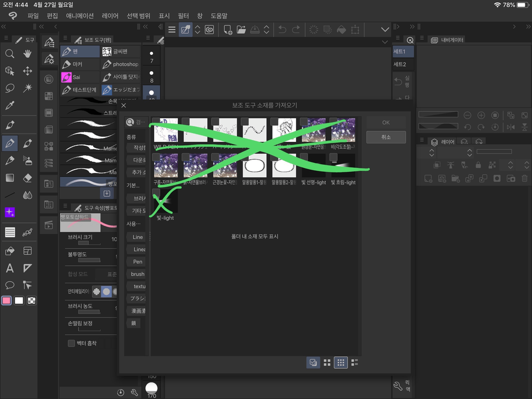Click zoom in plus in Navigator
The width and height of the screenshot is (532, 399).
coord(481,115)
